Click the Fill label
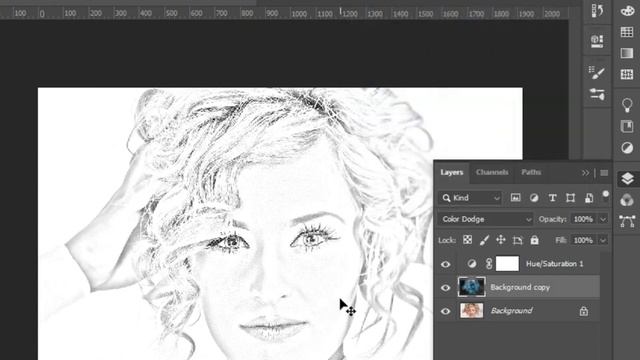Image resolution: width=640 pixels, height=360 pixels. (x=561, y=240)
